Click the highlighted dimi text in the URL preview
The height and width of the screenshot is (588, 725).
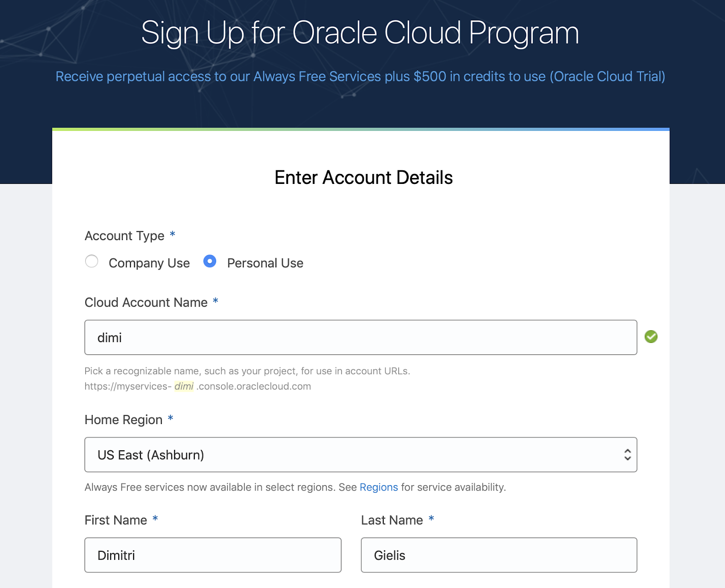185,386
